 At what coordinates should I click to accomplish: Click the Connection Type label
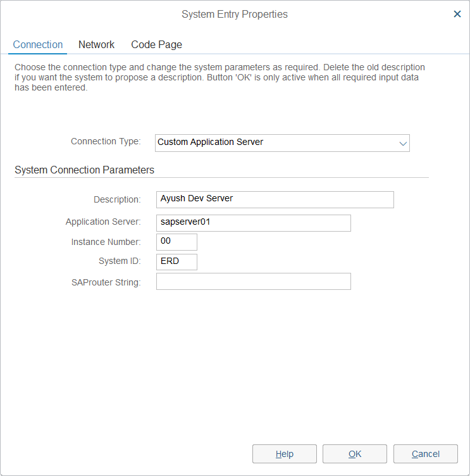point(106,142)
